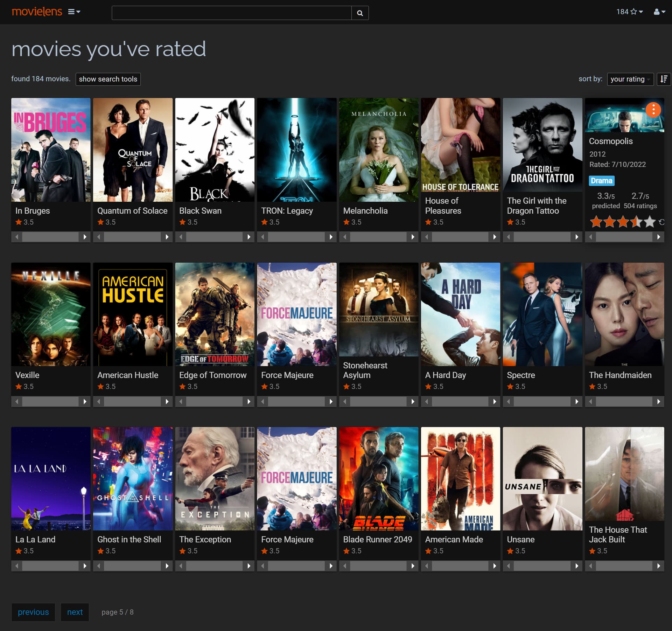Click left arrow under TRON: Legacy
Image resolution: width=672 pixels, height=631 pixels.
(x=263, y=237)
